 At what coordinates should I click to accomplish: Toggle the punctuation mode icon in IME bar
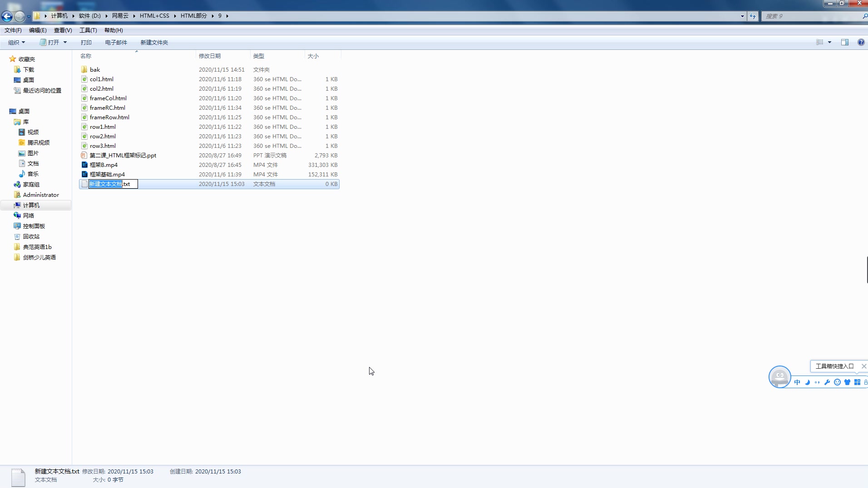(817, 382)
